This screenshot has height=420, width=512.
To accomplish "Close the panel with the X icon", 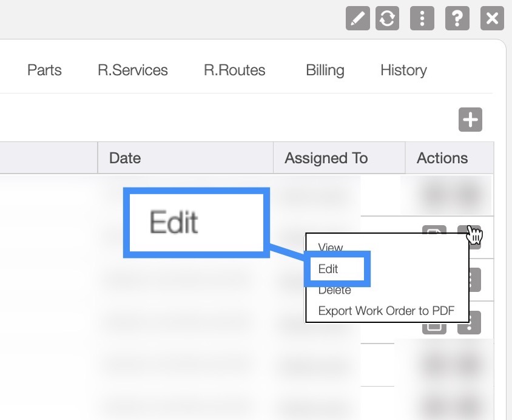I will click(x=492, y=18).
